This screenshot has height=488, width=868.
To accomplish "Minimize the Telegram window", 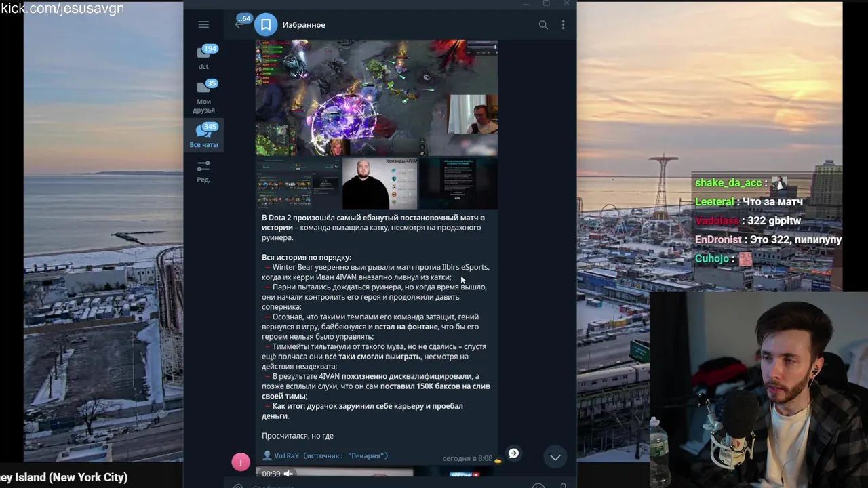I will (x=526, y=4).
